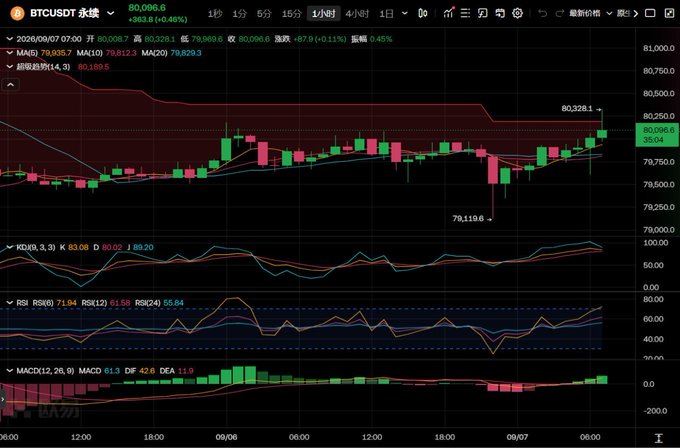
Task: Toggle fullscreen expand icon
Action: click(x=669, y=13)
